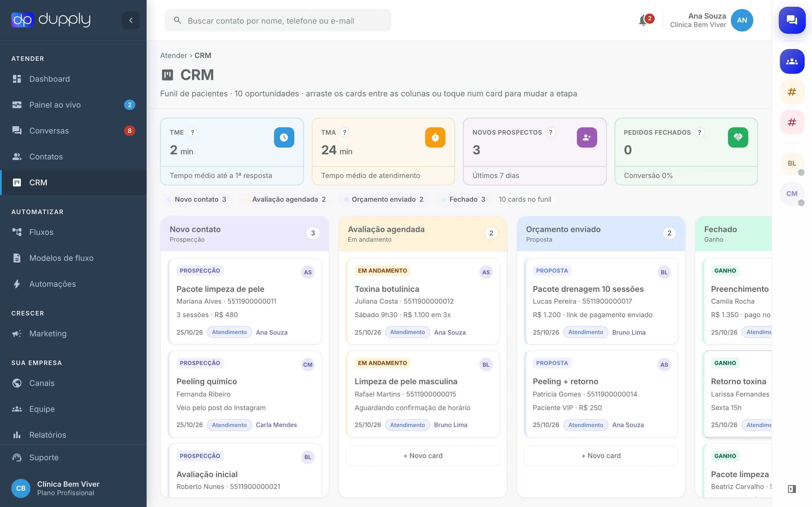Viewport: 812px width, 507px height.
Task: Toggle the Fechado stage filter chip
Action: click(x=464, y=199)
